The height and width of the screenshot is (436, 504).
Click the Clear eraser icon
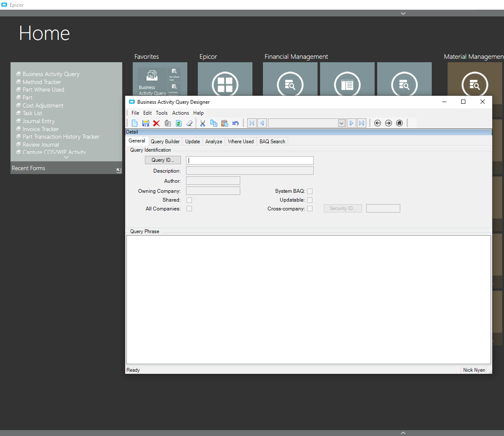189,123
